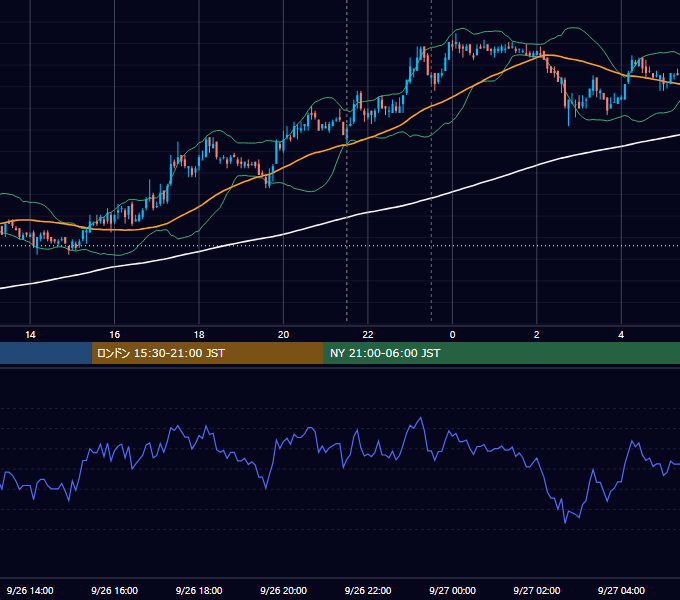Click the 9/26 18:00 time label

[x=199, y=590]
